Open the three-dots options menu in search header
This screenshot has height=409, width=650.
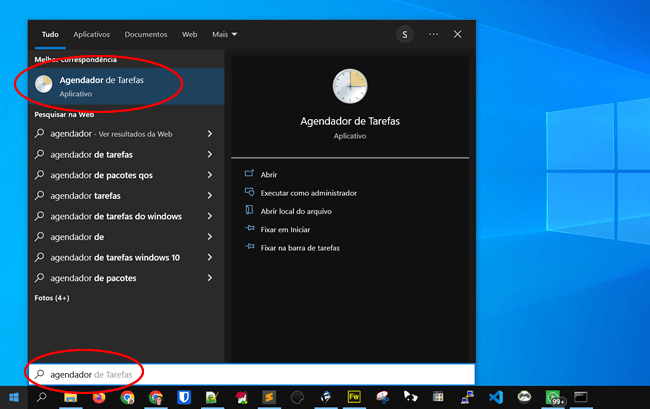[x=433, y=34]
